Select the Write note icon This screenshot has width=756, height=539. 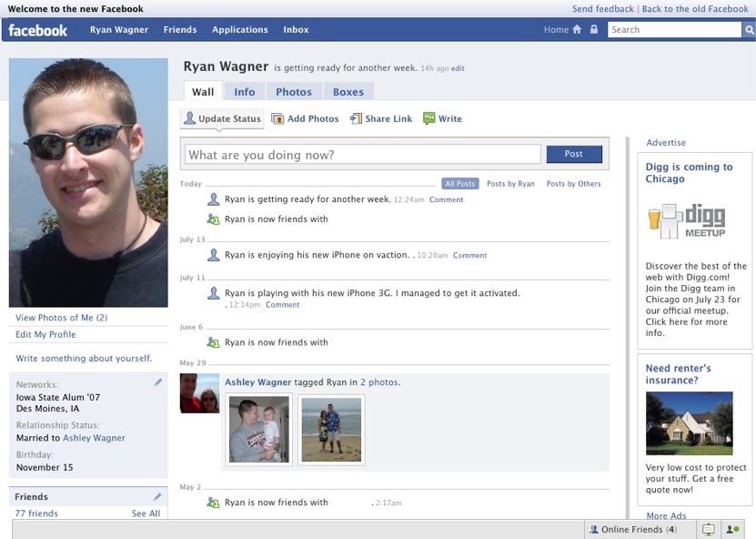427,118
